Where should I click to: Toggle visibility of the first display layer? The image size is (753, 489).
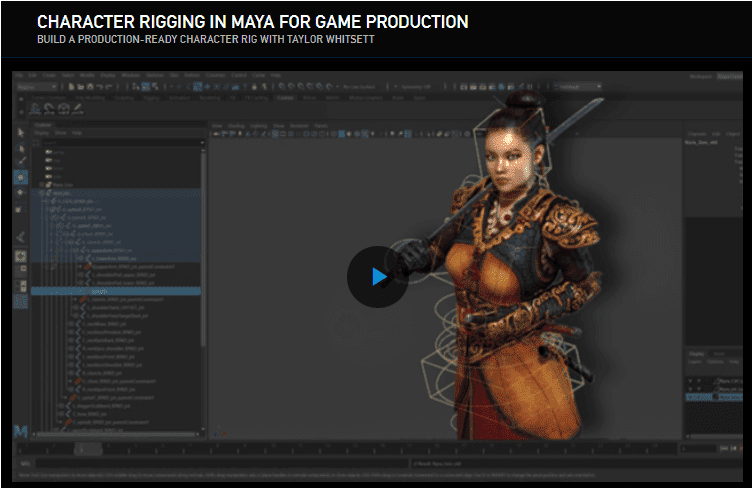[692, 381]
